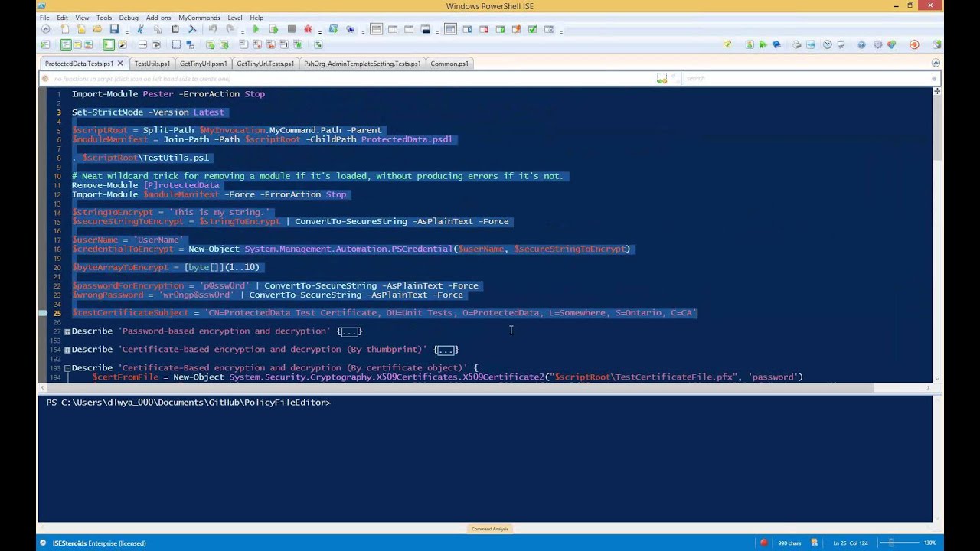
Task: Click the New script toolbar icon
Action: (x=64, y=29)
